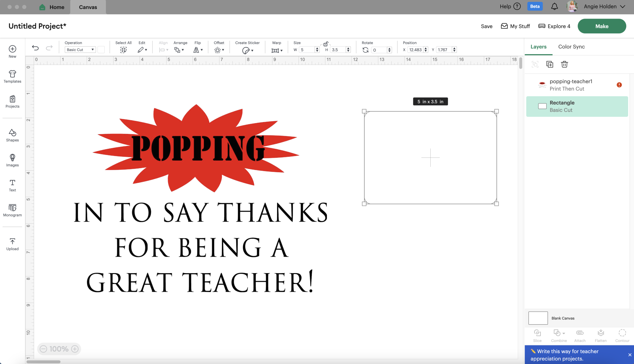
Task: Click the Slice tool
Action: pyautogui.click(x=537, y=336)
